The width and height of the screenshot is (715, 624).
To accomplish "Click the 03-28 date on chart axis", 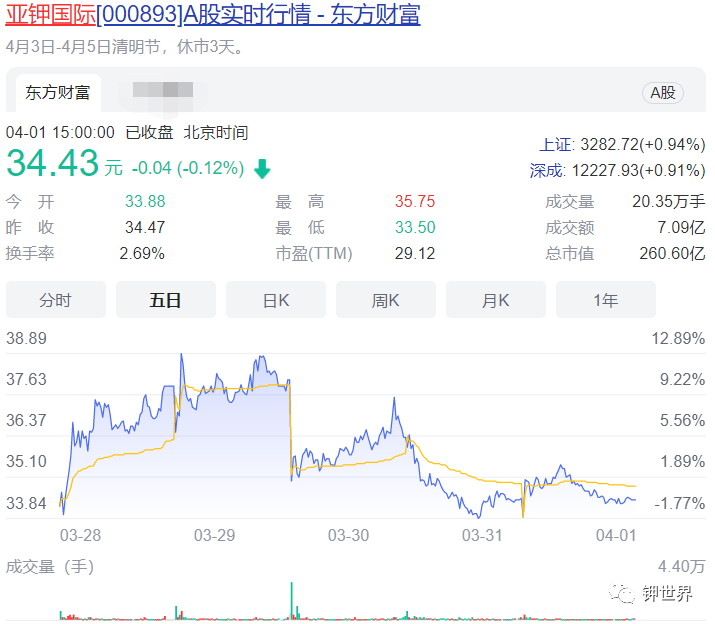I will [80, 535].
